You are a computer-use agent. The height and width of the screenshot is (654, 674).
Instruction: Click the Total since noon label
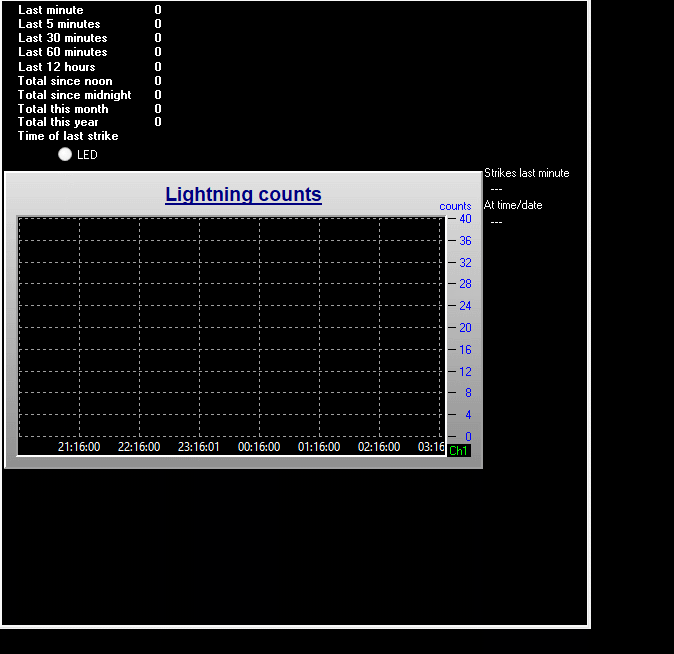click(x=65, y=81)
